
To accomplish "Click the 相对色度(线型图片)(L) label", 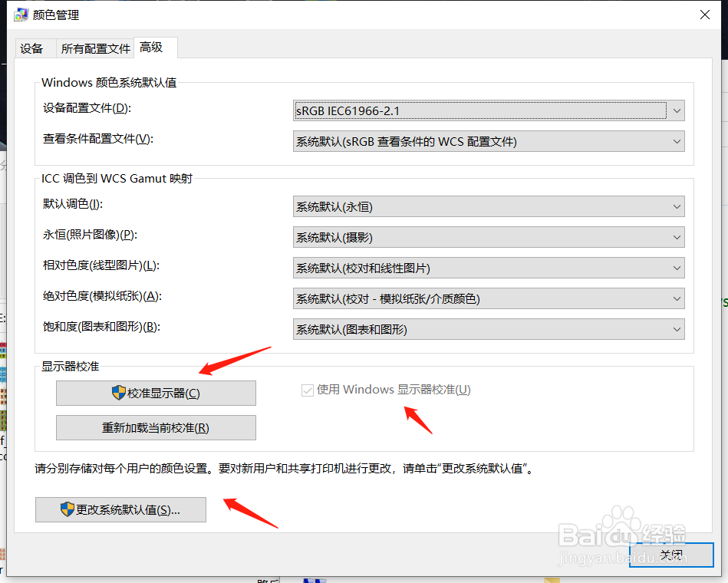I will pyautogui.click(x=101, y=265).
